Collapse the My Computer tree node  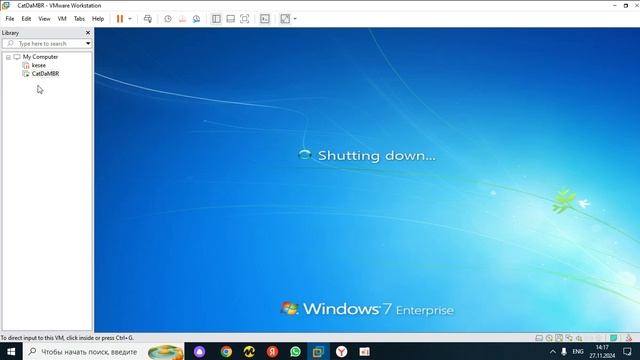coord(8,57)
